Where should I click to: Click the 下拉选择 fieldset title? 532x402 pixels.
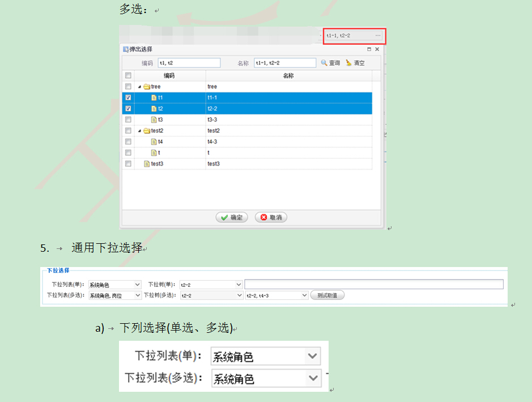(x=58, y=270)
